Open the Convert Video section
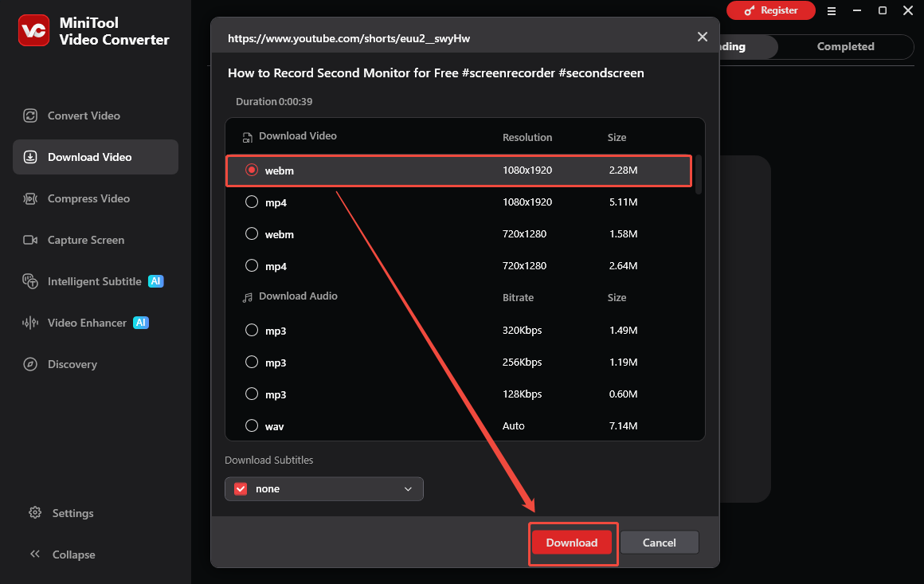 [x=96, y=116]
